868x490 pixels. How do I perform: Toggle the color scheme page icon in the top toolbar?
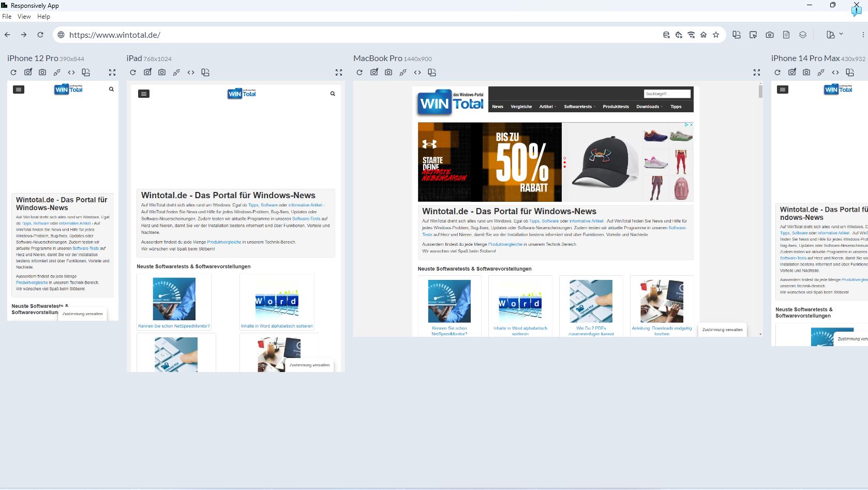pos(786,35)
